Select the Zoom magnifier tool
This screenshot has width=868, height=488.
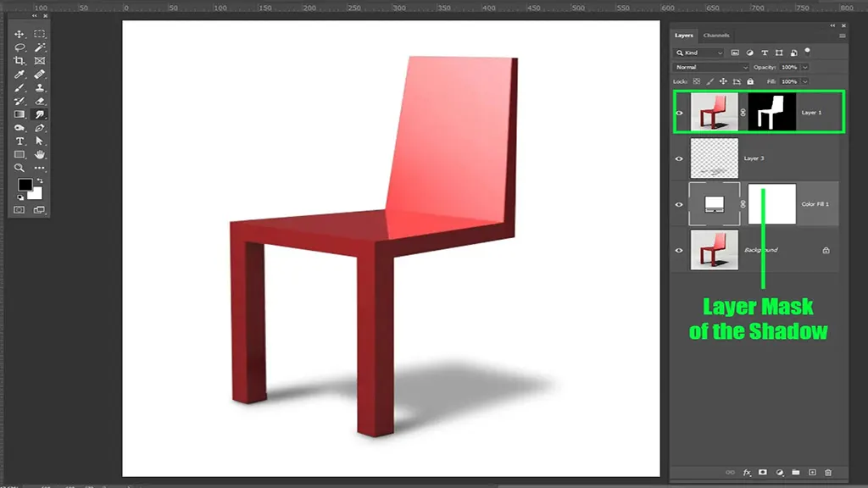click(19, 168)
